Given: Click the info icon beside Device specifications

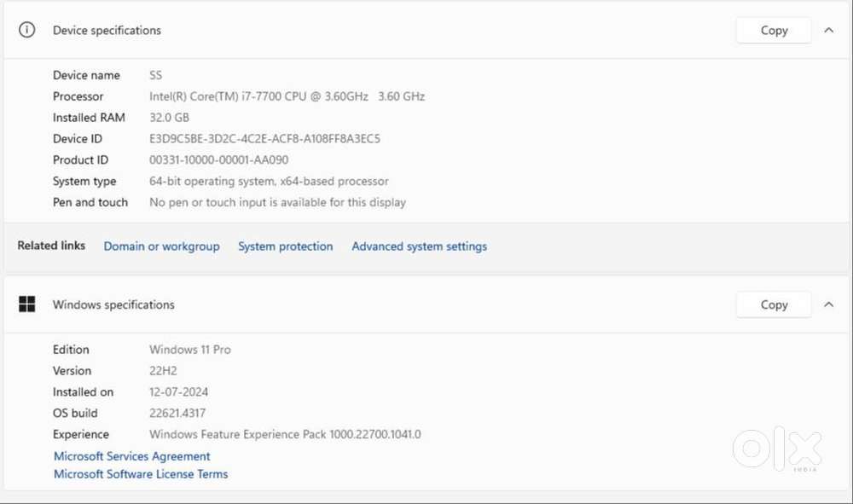Looking at the screenshot, I should click(26, 30).
